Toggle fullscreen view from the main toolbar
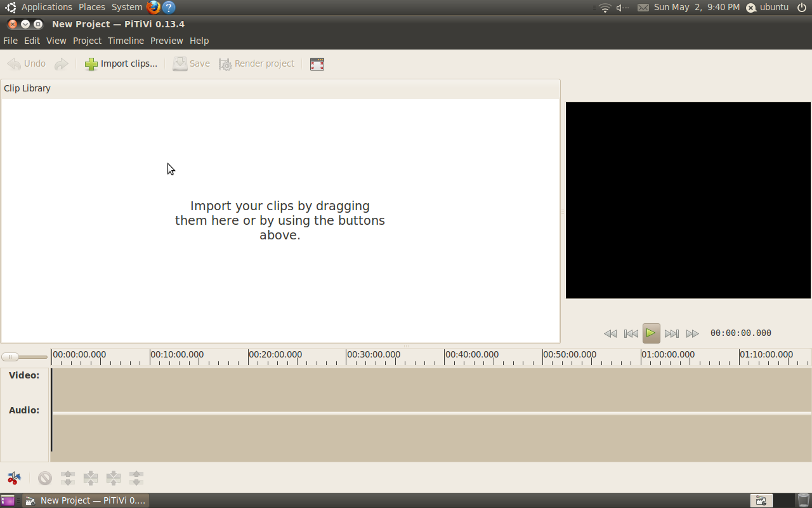The image size is (812, 508). click(317, 64)
